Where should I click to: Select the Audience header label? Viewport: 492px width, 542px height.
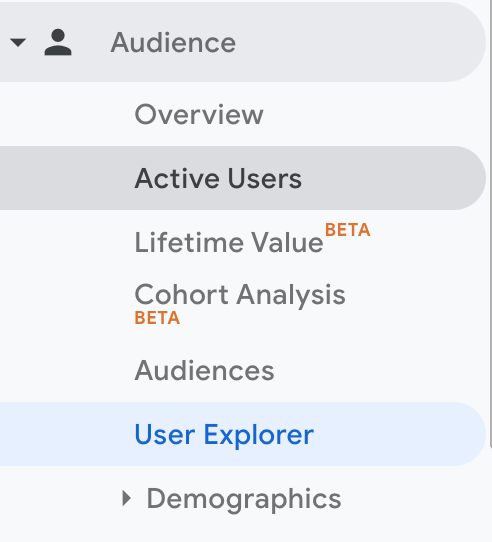point(173,43)
